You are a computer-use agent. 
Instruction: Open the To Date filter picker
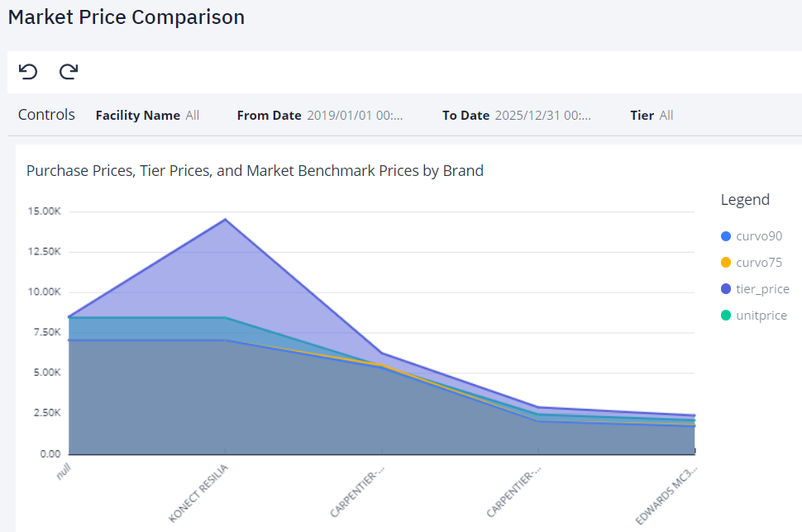click(x=542, y=115)
